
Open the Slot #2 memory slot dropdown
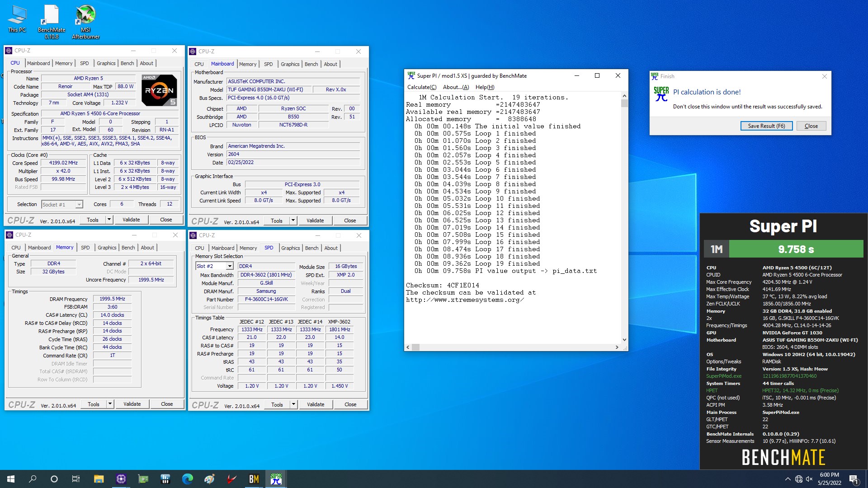pos(229,266)
